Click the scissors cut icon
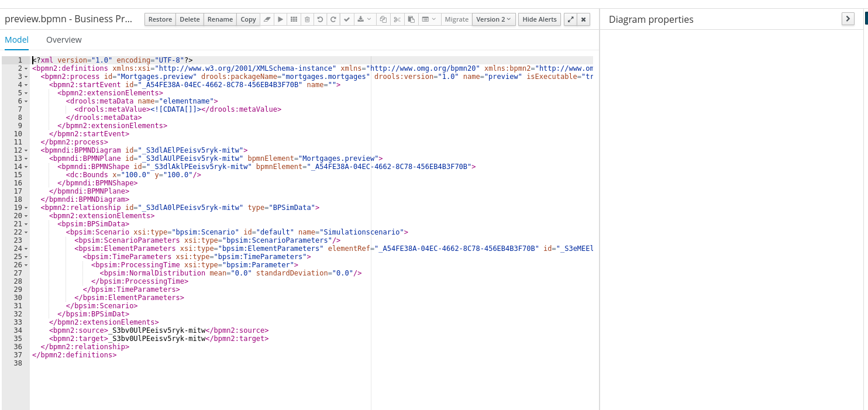 [x=397, y=19]
